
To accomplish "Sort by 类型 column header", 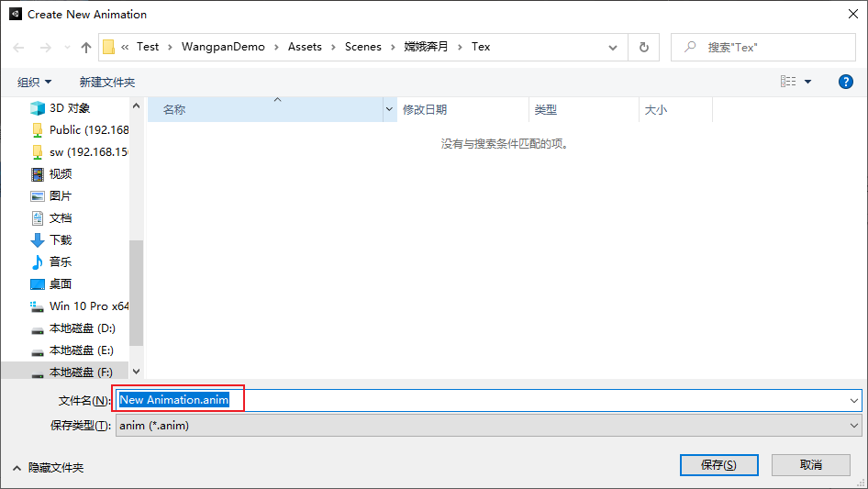I will click(584, 110).
